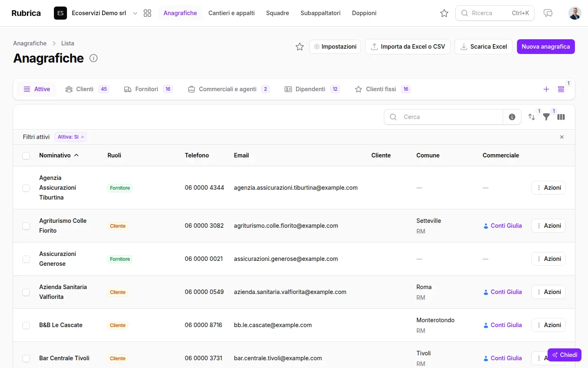This screenshot has width=588, height=368.
Task: Remove the 'Attiva: Sì' filter chip
Action: tap(82, 137)
